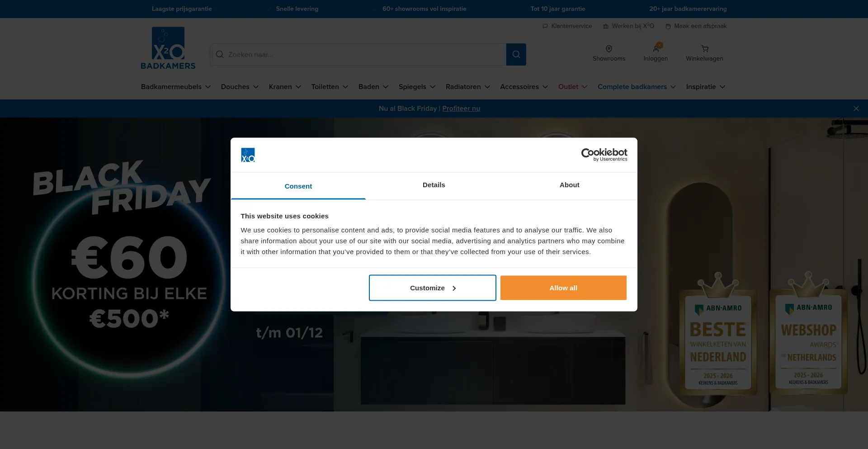Click the Customize button
This screenshot has width=868, height=449.
click(432, 288)
